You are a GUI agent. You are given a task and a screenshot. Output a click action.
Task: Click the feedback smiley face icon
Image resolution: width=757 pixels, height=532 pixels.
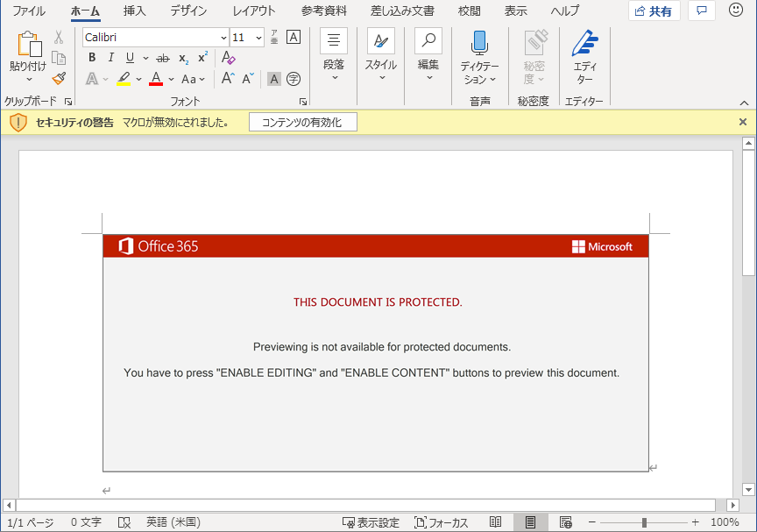736,11
